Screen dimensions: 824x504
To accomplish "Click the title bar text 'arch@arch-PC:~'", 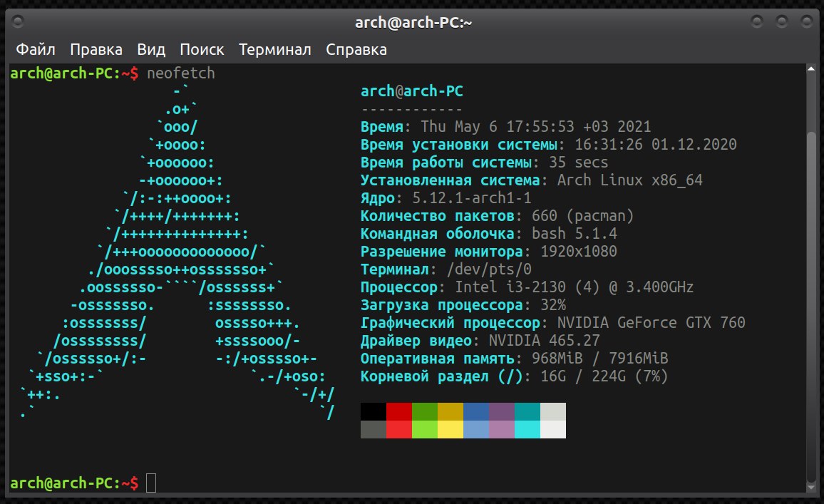I will point(413,23).
